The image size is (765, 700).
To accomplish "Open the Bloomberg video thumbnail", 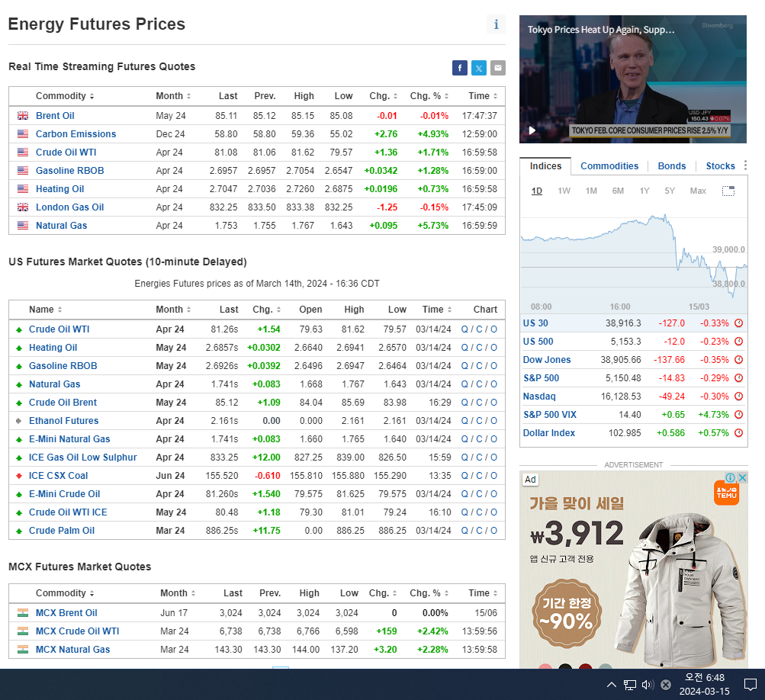I will point(633,79).
